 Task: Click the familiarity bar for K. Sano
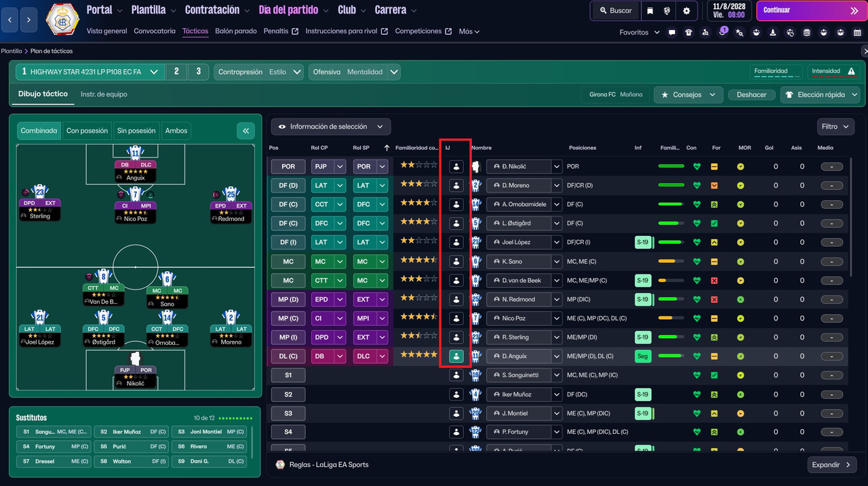coord(671,261)
